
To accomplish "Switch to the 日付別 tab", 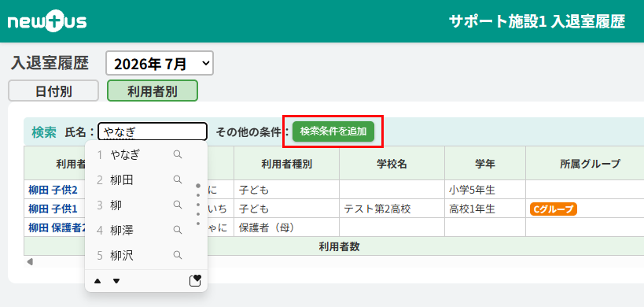I will [x=53, y=91].
